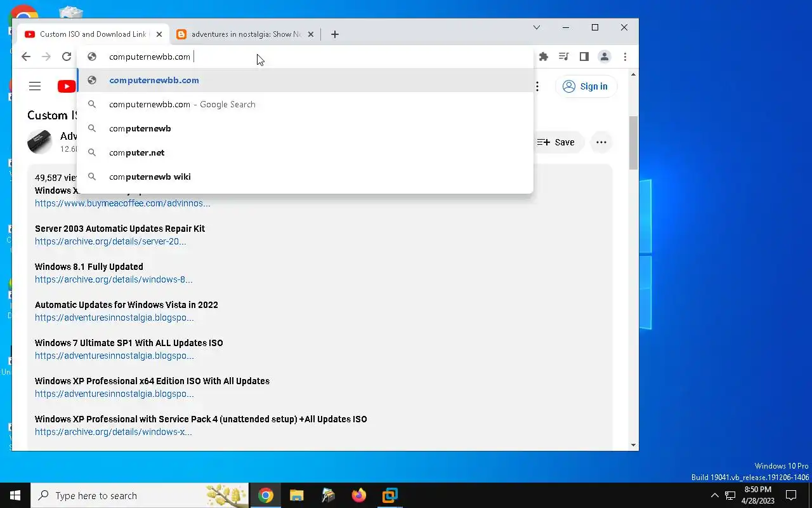The width and height of the screenshot is (812, 508).
Task: Click the YouTube logo
Action: tap(66, 86)
